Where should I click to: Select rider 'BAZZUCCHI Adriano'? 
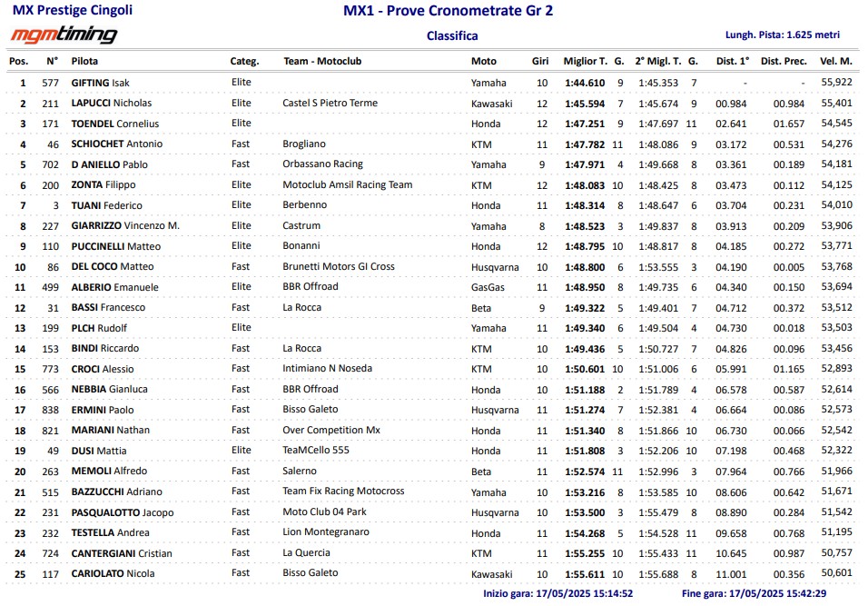[x=117, y=492]
